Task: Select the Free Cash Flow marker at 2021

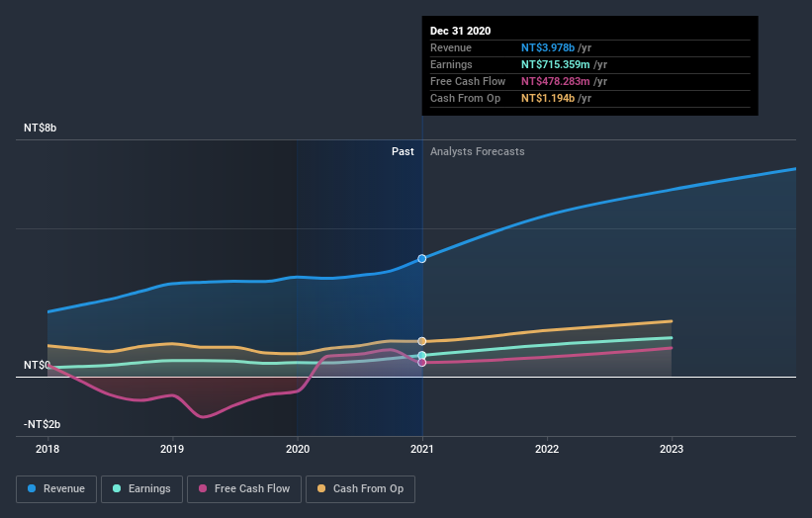Action: (x=422, y=363)
